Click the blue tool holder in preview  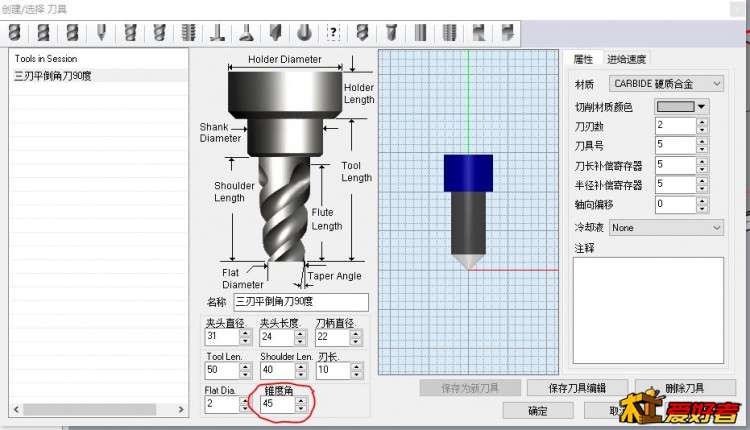(x=468, y=173)
